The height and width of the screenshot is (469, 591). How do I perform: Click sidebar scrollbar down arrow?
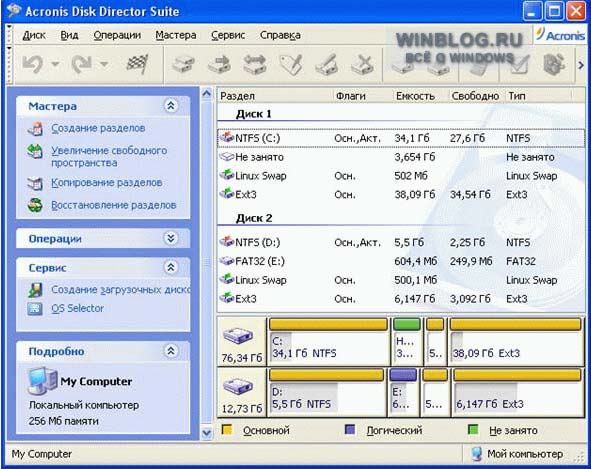(207, 432)
